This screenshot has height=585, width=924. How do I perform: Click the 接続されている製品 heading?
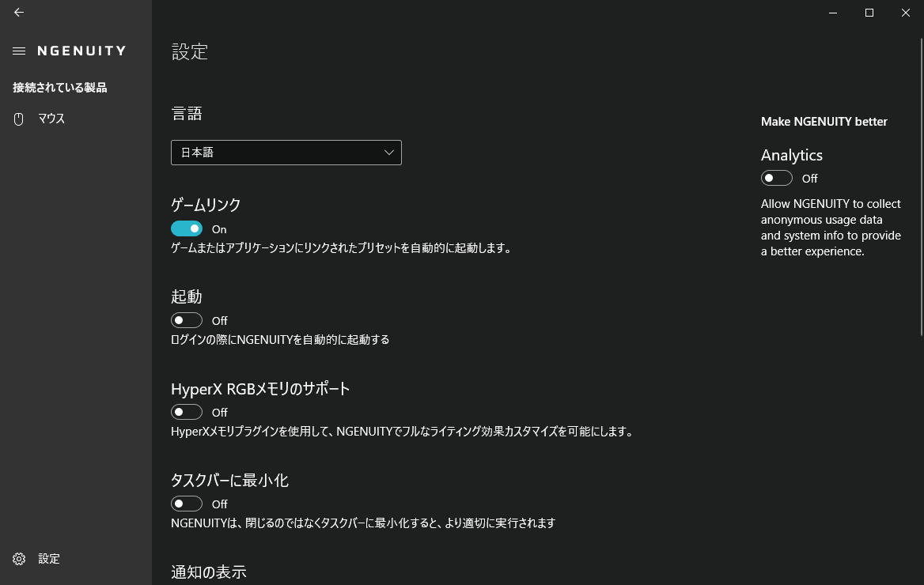60,88
